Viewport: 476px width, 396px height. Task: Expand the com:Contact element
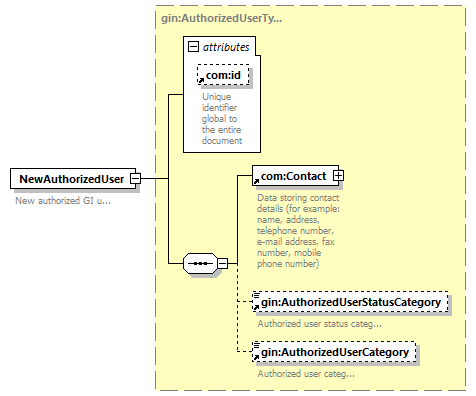click(x=338, y=175)
